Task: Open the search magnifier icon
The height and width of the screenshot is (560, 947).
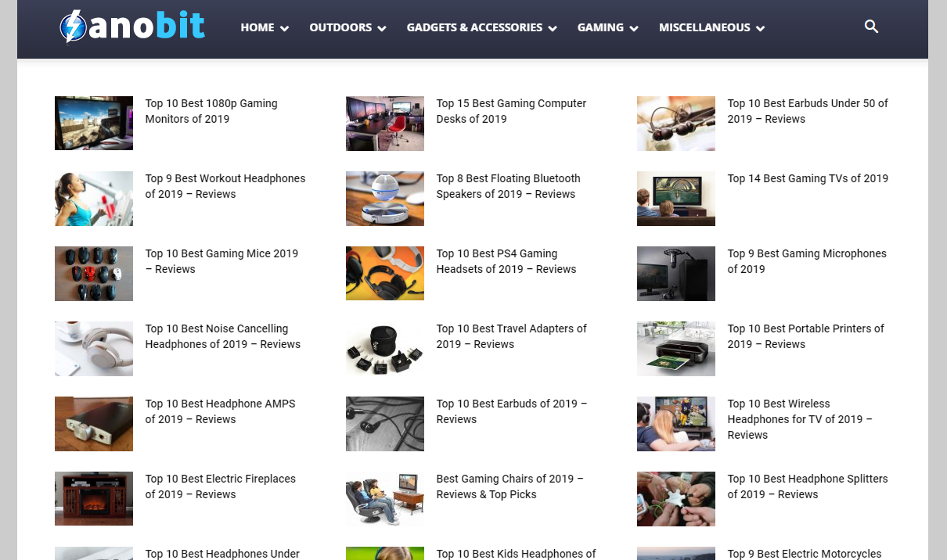Action: [871, 27]
